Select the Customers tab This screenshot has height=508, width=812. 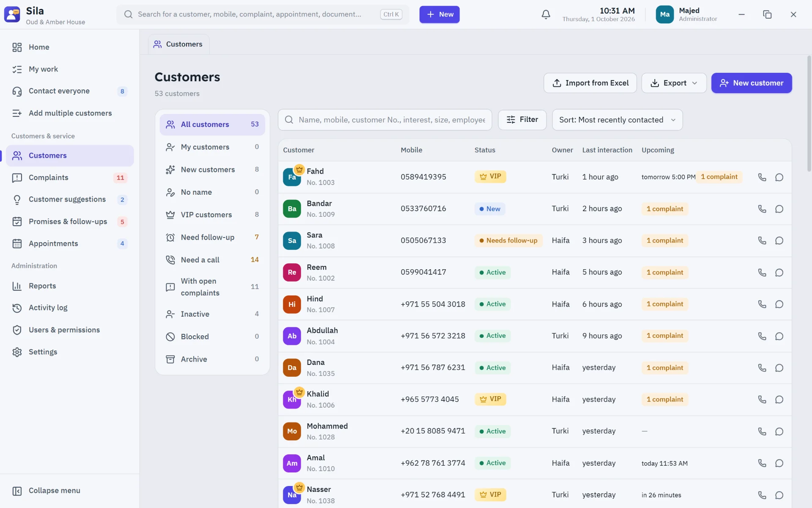(178, 44)
